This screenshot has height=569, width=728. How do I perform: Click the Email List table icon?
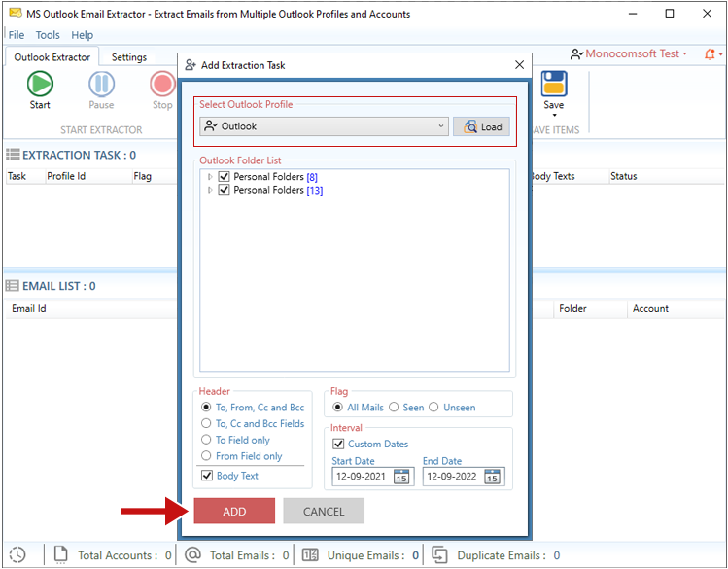12,286
